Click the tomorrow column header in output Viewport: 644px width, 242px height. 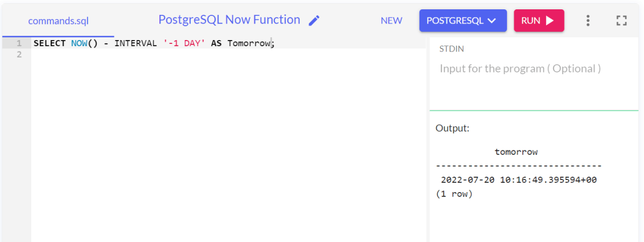click(516, 152)
